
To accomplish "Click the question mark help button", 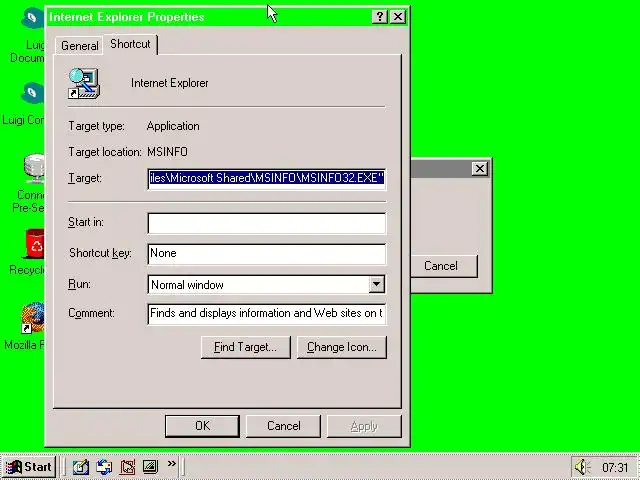I will click(380, 17).
